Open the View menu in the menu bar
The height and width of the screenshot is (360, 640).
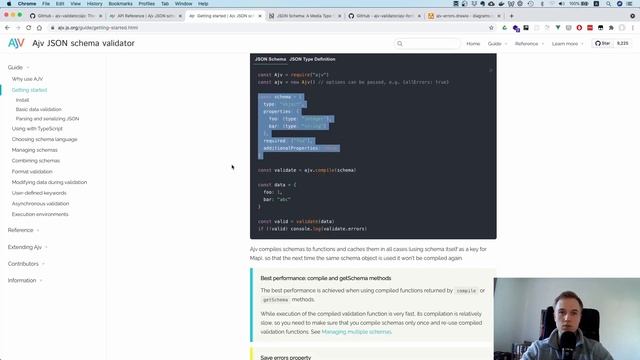click(x=75, y=4)
